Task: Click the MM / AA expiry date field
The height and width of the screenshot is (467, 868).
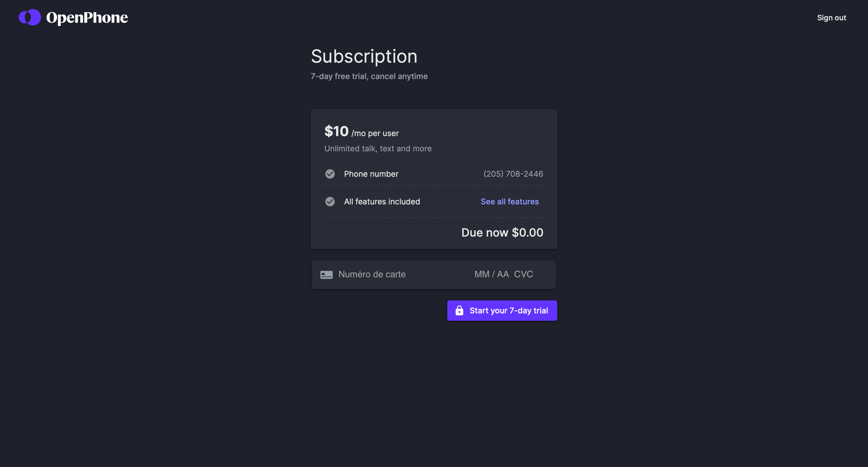Action: pyautogui.click(x=492, y=274)
